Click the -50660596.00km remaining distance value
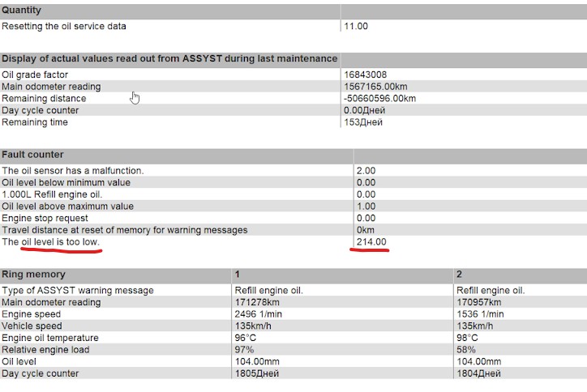The image size is (587, 392). [380, 99]
